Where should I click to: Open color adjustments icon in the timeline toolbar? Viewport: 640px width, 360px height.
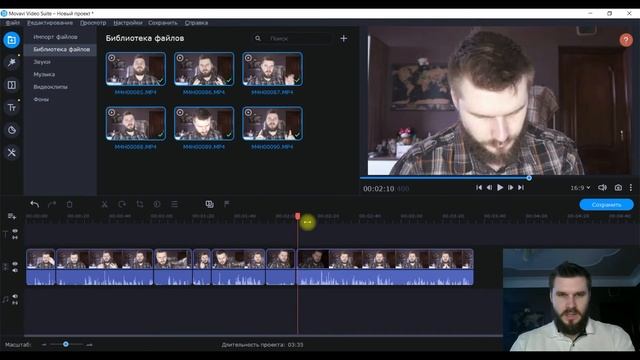[x=157, y=204]
